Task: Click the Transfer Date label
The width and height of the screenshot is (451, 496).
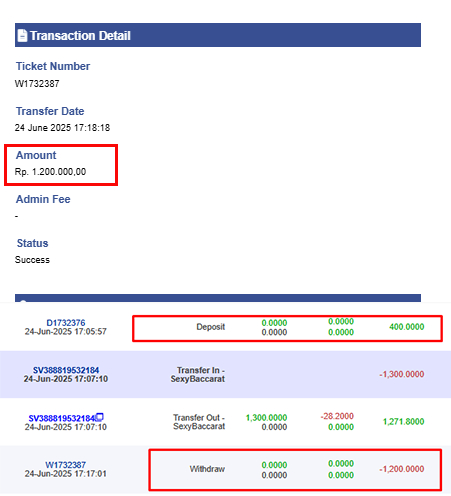Action: tap(50, 111)
